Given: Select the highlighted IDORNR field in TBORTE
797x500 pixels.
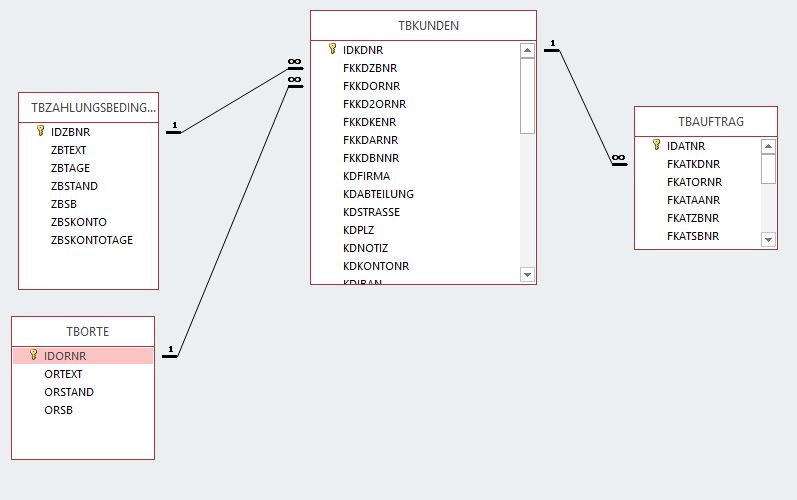Looking at the screenshot, I should (x=83, y=356).
